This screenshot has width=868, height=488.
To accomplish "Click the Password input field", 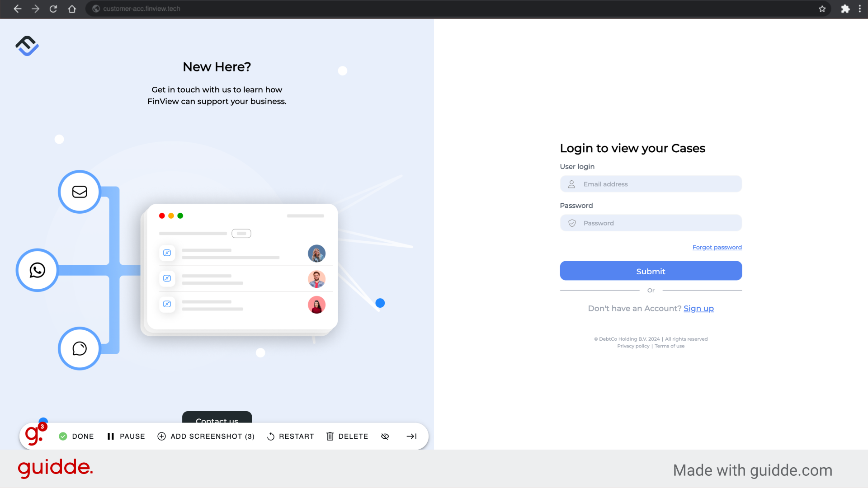I will coord(651,223).
